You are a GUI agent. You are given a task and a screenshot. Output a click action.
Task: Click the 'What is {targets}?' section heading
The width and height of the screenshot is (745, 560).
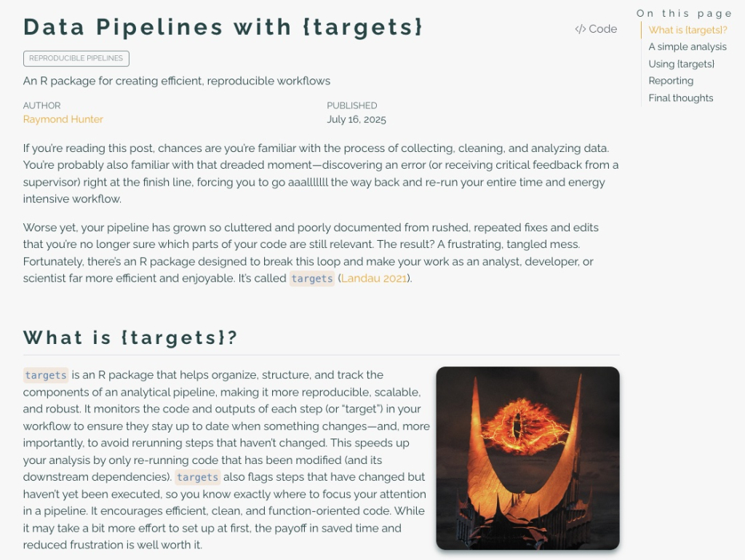pyautogui.click(x=130, y=337)
